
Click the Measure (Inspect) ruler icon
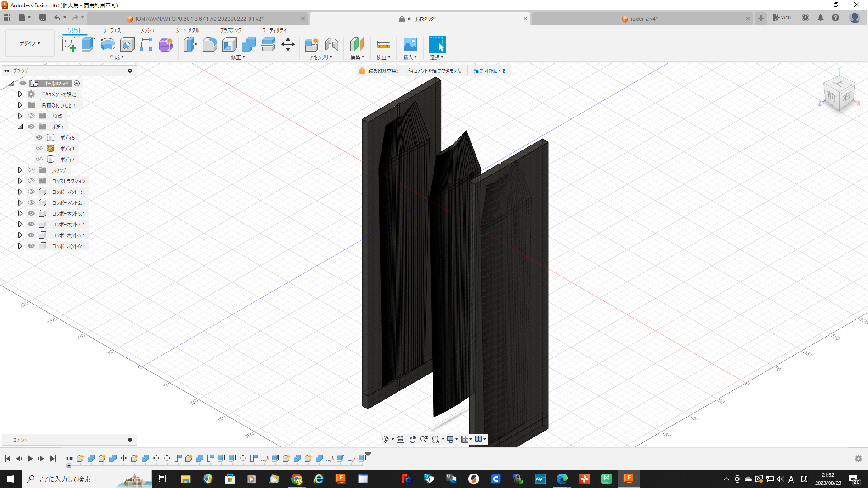383,44
